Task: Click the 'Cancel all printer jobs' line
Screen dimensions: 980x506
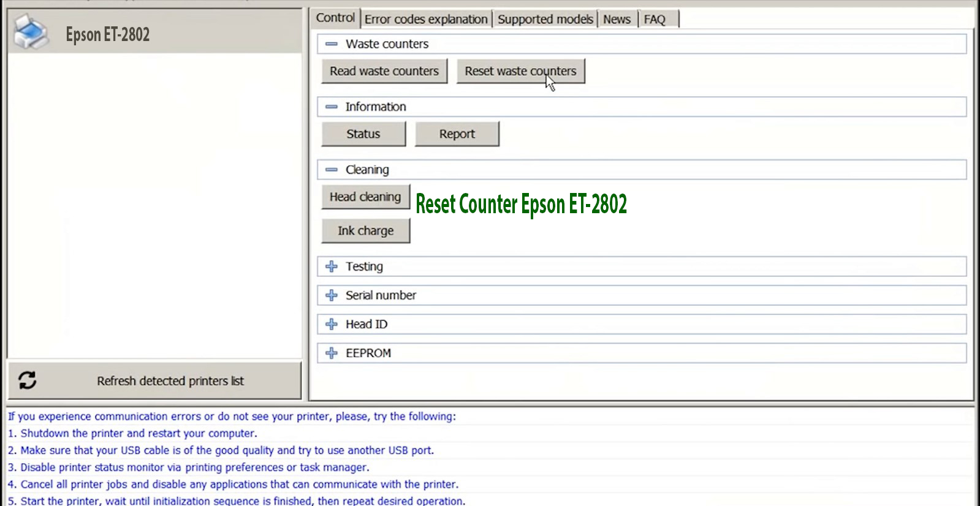Action: click(x=233, y=485)
